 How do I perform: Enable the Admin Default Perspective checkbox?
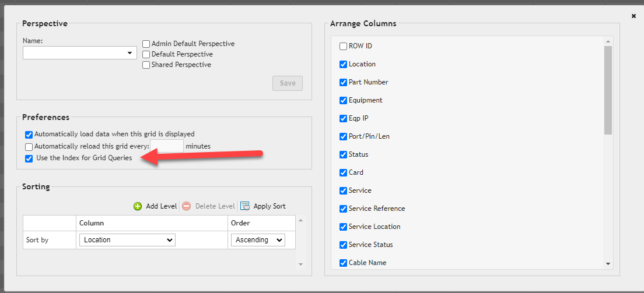pyautogui.click(x=146, y=44)
